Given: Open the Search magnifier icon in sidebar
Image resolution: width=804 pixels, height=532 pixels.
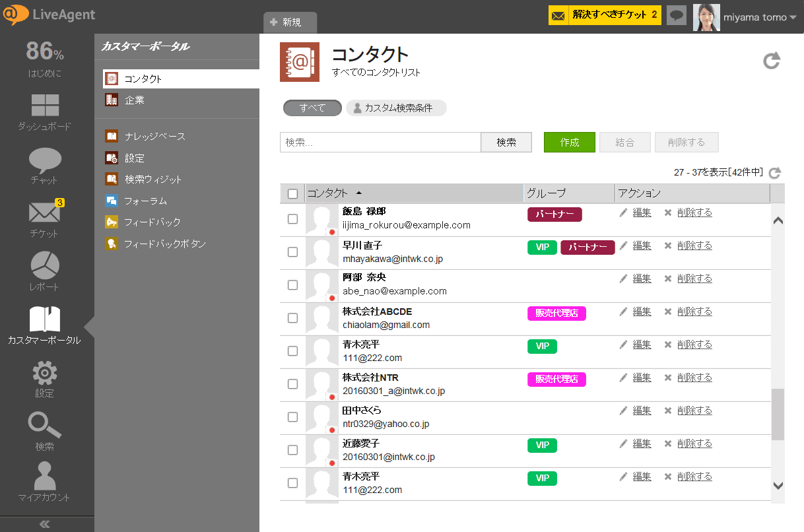Looking at the screenshot, I should (x=44, y=426).
